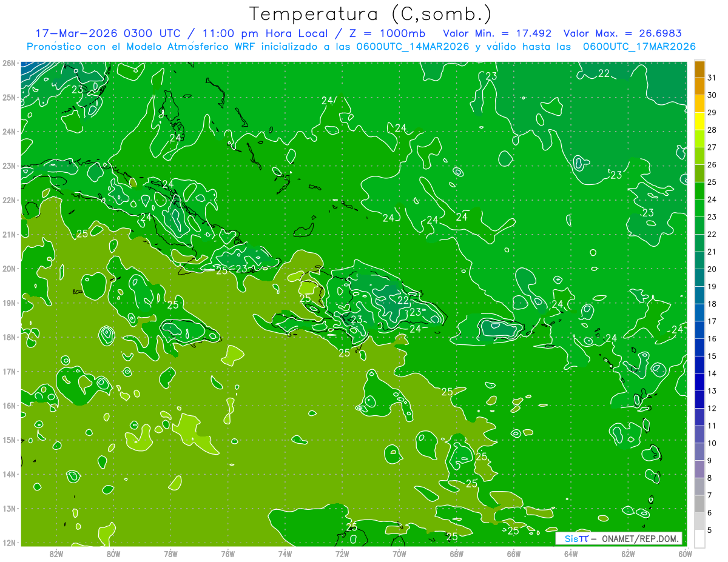
Task: Pick legend color band between 28 and 29
Action: (699, 121)
